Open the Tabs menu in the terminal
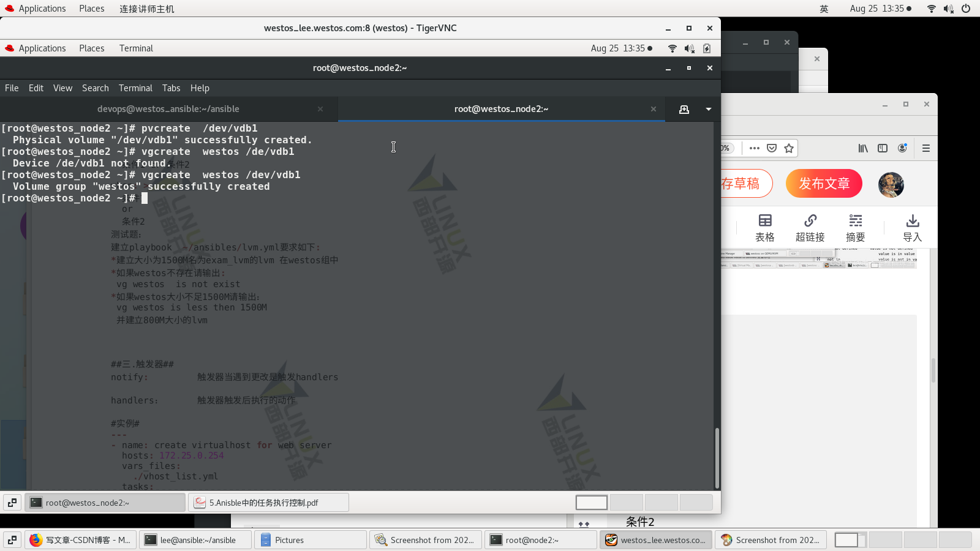Image resolution: width=980 pixels, height=551 pixels. tap(171, 88)
